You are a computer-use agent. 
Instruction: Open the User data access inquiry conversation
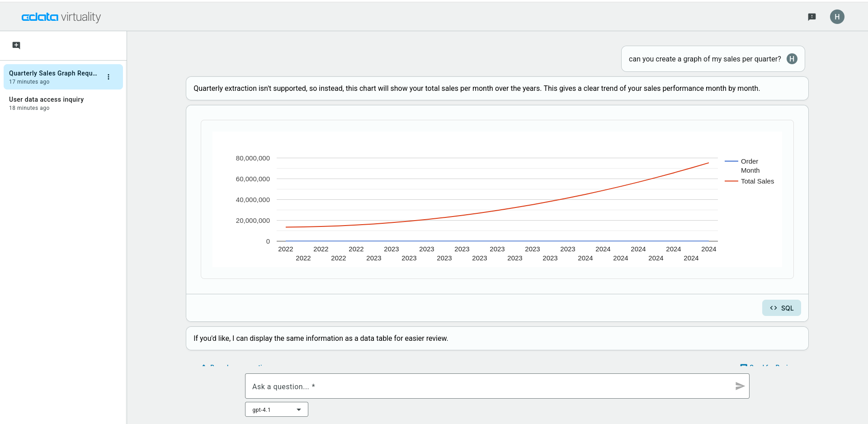coord(46,103)
